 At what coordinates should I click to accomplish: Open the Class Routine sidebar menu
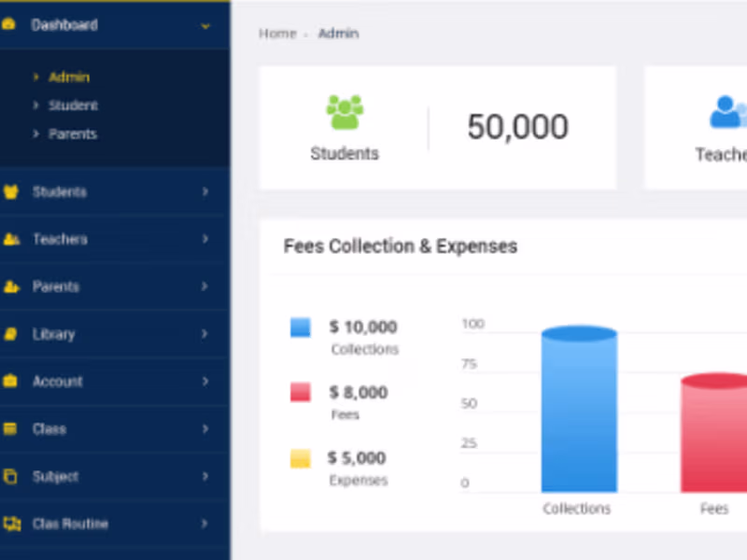(x=114, y=524)
